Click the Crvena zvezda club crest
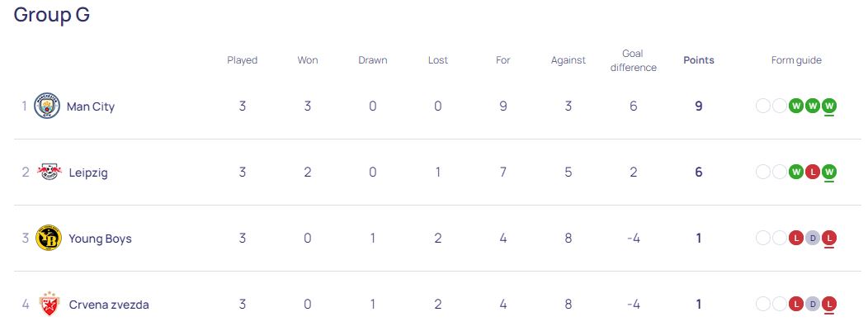 [50, 304]
